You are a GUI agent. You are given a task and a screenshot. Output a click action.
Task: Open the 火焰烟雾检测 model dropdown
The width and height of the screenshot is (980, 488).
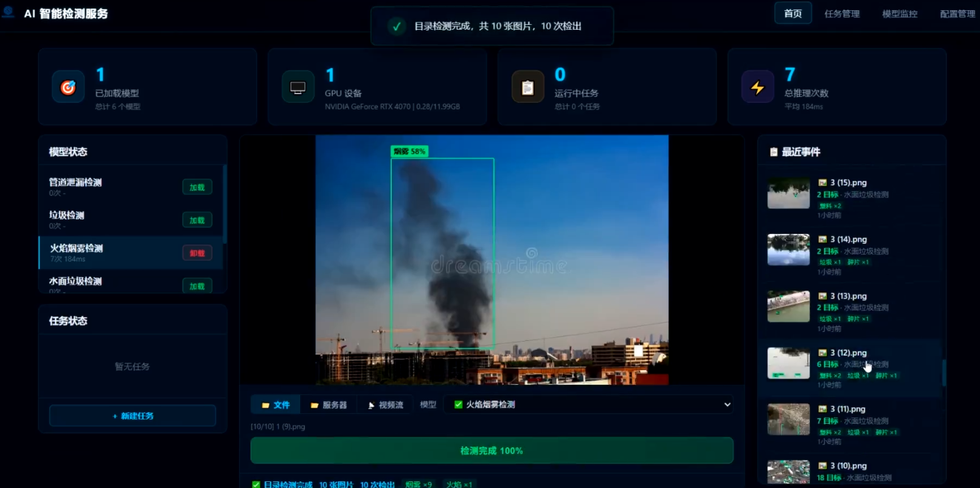(589, 405)
